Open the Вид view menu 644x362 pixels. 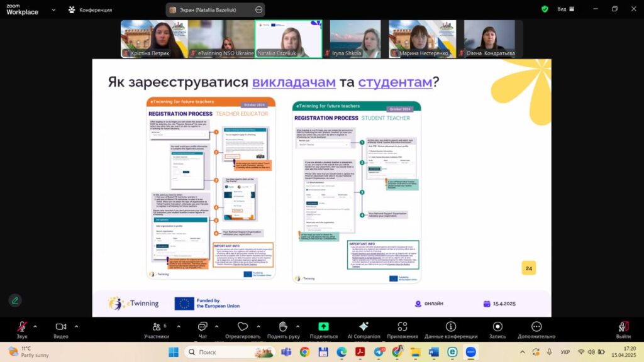click(562, 9)
